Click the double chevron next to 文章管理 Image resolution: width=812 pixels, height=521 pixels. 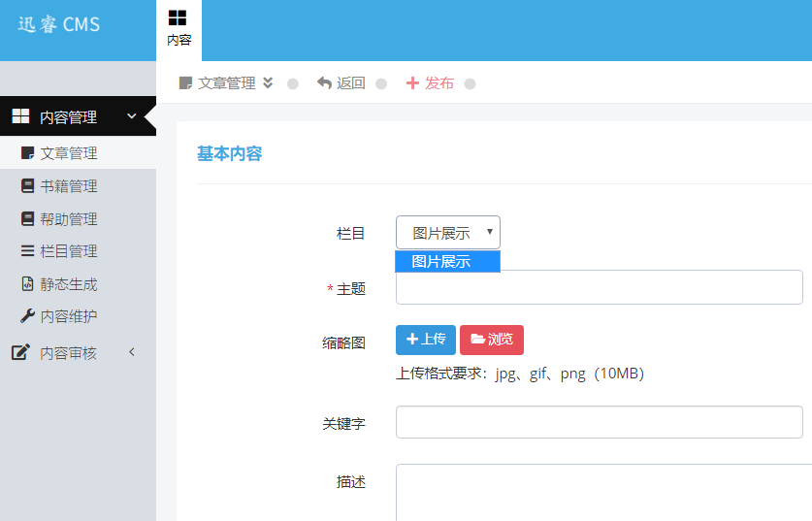268,82
